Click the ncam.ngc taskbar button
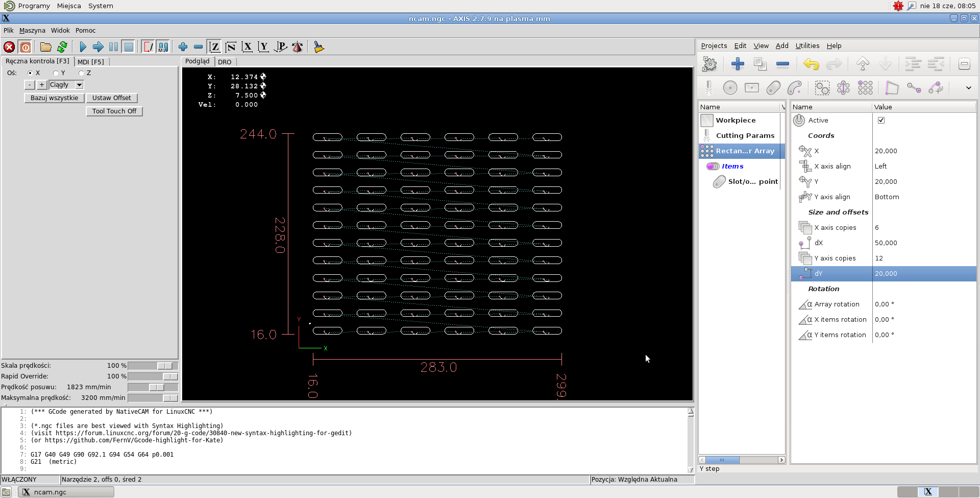The width and height of the screenshot is (980, 498). (66, 492)
